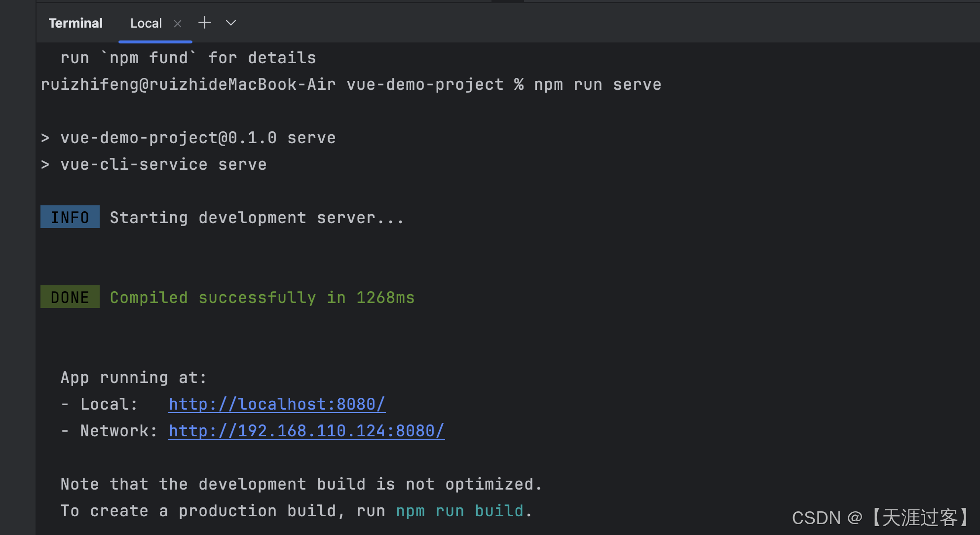Open the http://192.168.110.124:8080/ network link
This screenshot has width=980, height=535.
306,431
